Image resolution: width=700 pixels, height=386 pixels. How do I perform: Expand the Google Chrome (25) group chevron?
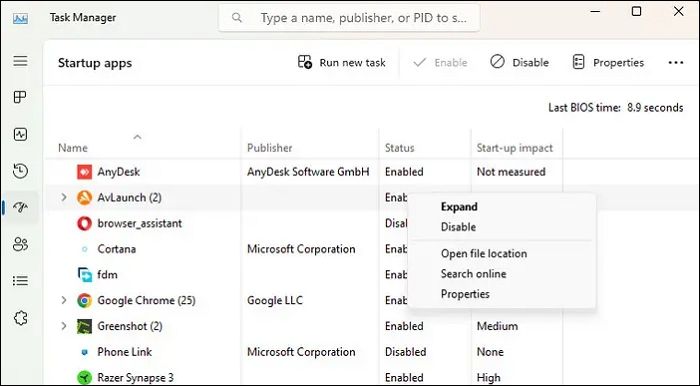pos(64,300)
